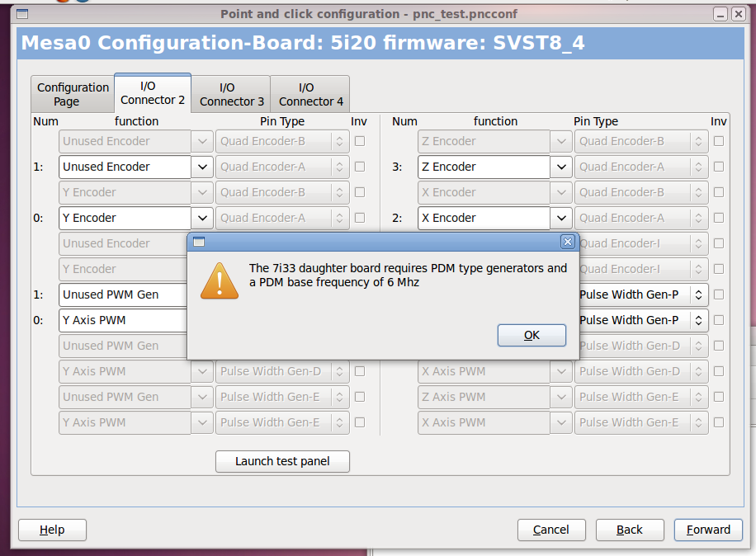Screen dimensions: 756x556
Task: Open Pulse Width Gen-E pin type in Z Axis PWM row
Action: [x=641, y=397]
